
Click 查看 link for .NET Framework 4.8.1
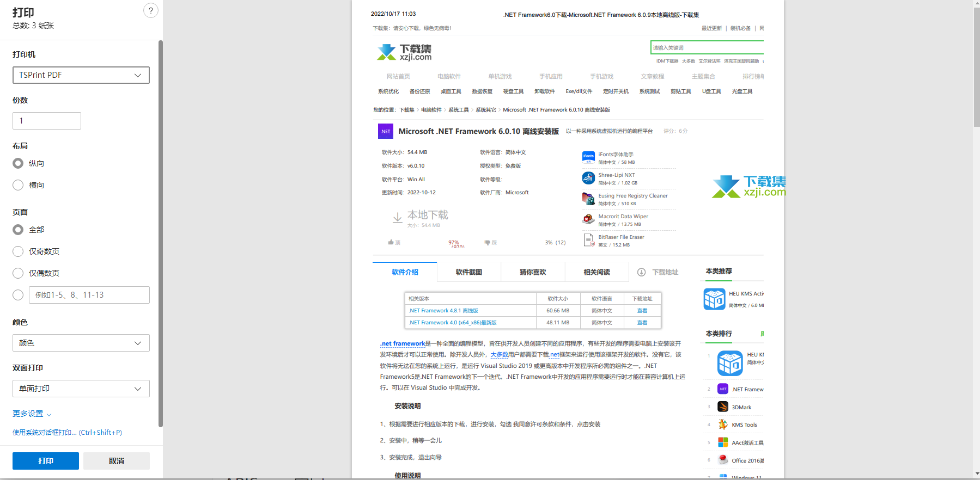(x=642, y=311)
